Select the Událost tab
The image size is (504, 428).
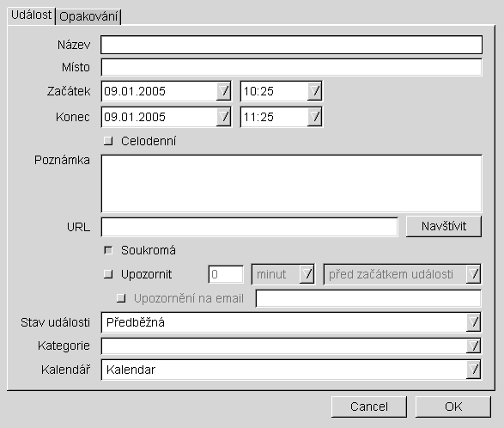tap(31, 15)
